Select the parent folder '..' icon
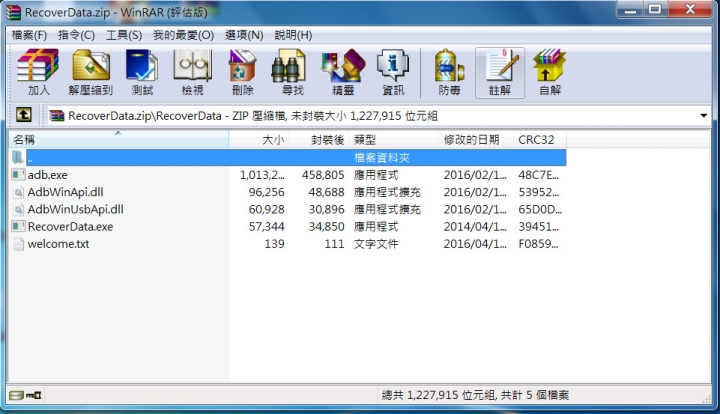Image resolution: width=720 pixels, height=414 pixels. (17, 157)
